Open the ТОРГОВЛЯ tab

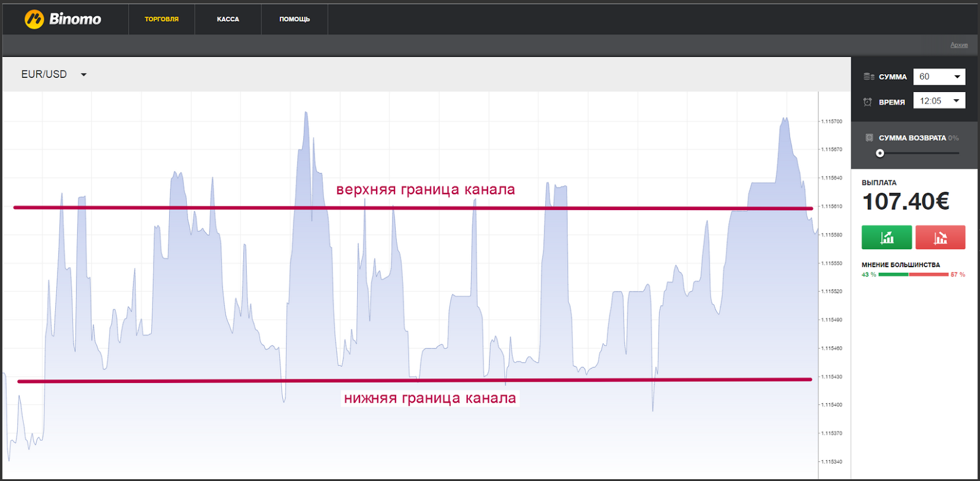coord(162,19)
